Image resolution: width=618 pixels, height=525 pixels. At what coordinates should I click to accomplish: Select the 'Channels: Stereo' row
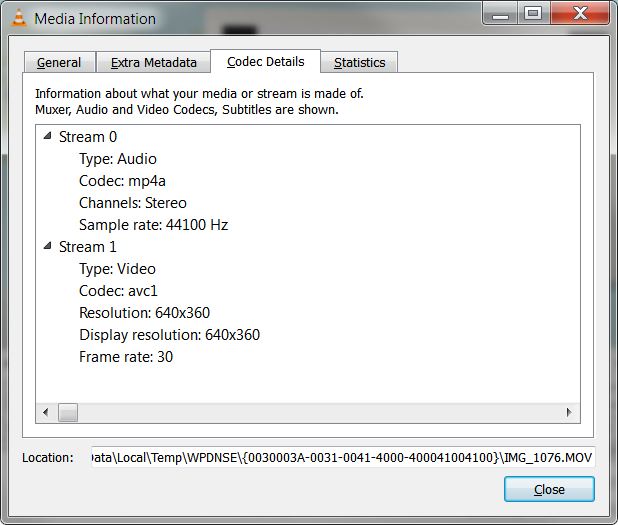(133, 203)
